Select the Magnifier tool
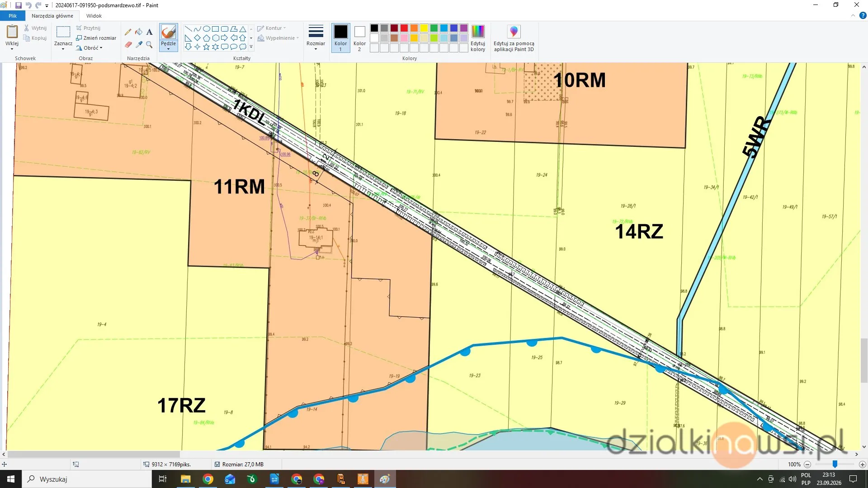 150,44
